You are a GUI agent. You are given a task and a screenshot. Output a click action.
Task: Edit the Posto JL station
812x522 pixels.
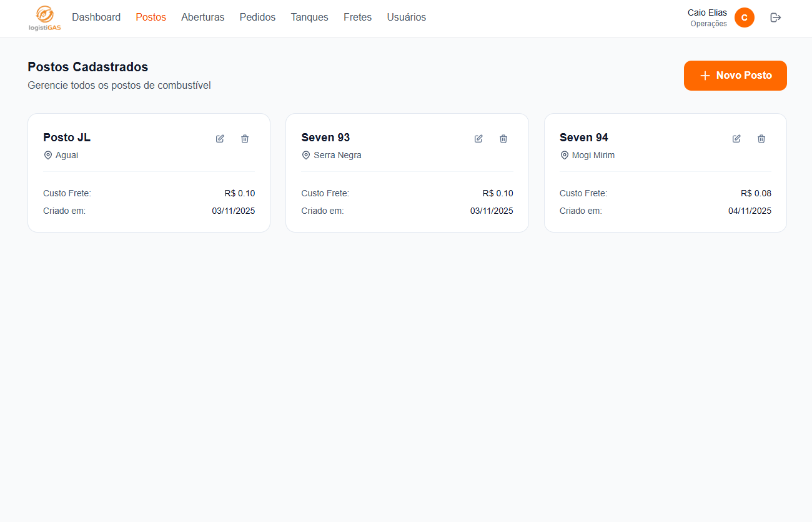click(x=220, y=139)
